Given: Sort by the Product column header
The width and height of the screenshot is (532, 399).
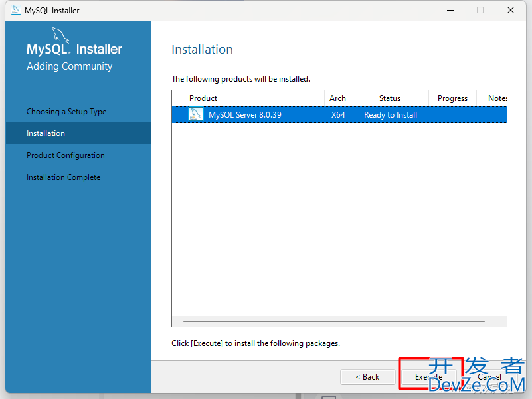Looking at the screenshot, I should pyautogui.click(x=254, y=98).
